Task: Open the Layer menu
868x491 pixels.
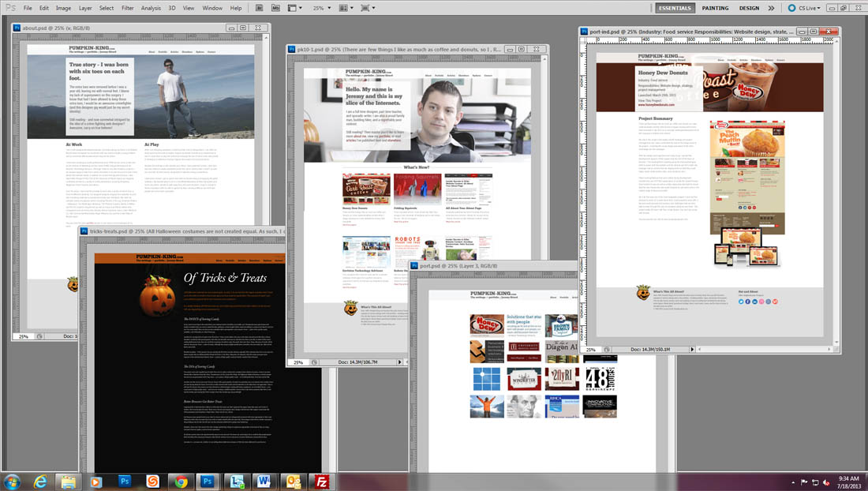Action: [85, 8]
